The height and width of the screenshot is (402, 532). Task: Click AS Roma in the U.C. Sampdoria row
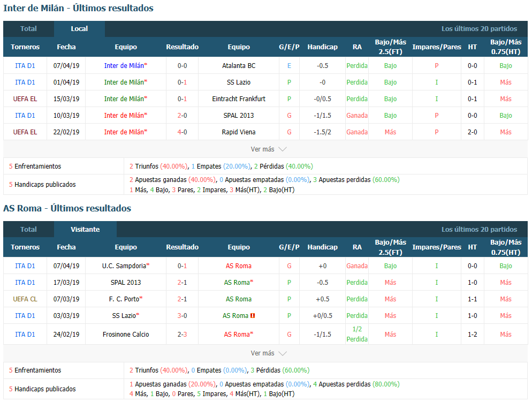coord(239,266)
